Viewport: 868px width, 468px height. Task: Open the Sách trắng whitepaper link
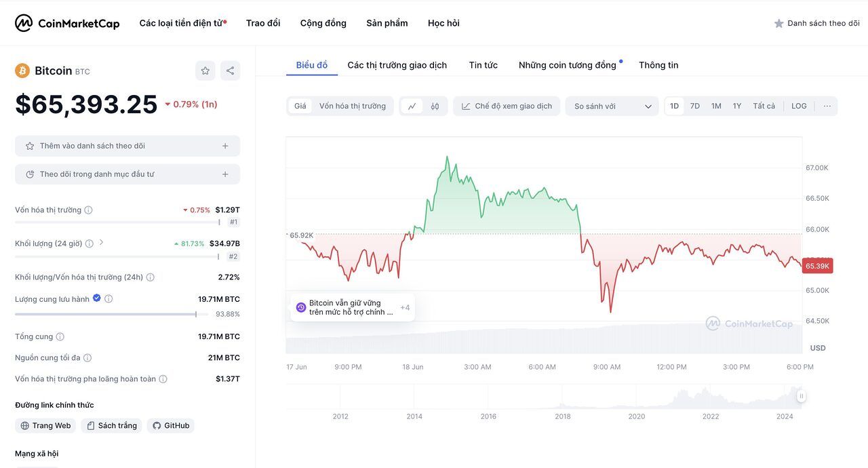(x=111, y=426)
